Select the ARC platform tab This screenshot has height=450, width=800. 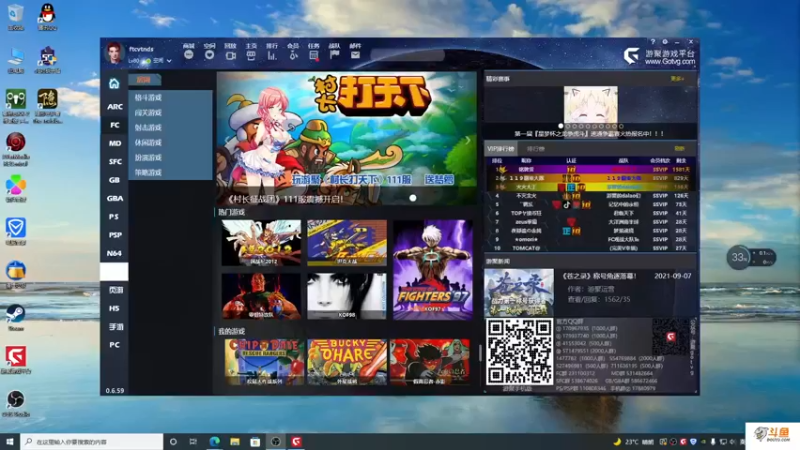(114, 107)
